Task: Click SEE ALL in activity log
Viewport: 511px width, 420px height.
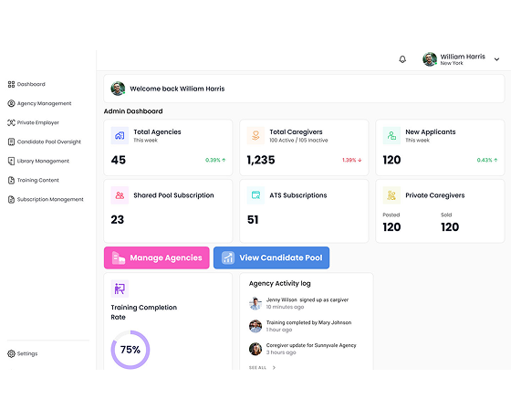Action: [x=257, y=367]
